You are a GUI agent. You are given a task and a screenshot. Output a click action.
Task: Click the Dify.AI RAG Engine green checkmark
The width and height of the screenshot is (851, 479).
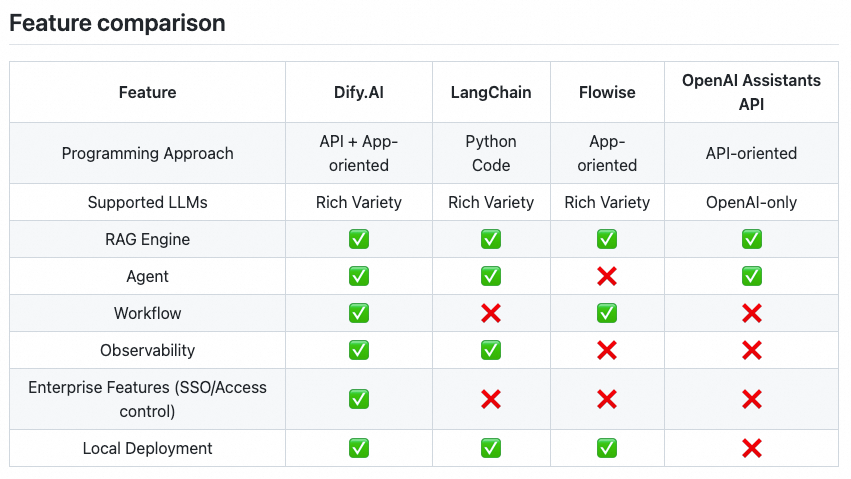pyautogui.click(x=359, y=239)
